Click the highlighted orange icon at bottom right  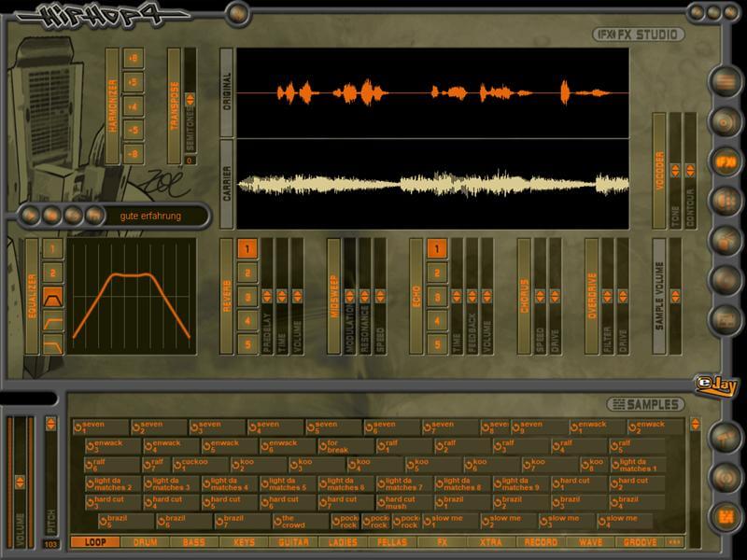[x=724, y=516]
